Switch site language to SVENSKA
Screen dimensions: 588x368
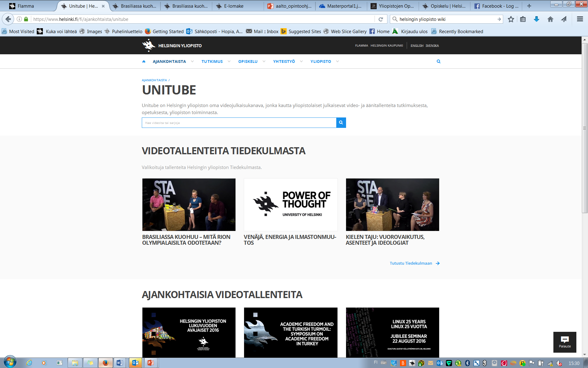432,46
